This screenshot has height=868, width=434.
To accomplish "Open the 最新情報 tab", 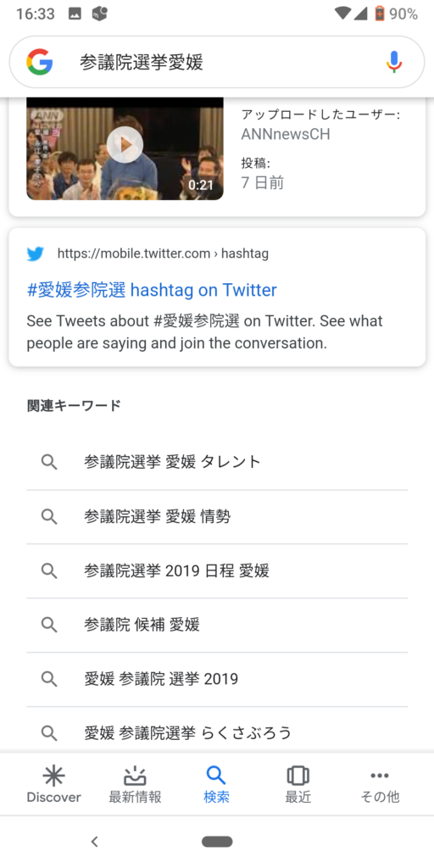I will (x=135, y=784).
